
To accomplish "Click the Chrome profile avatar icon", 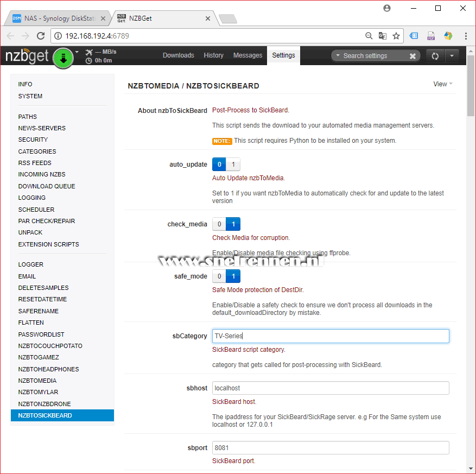I will (x=387, y=8).
